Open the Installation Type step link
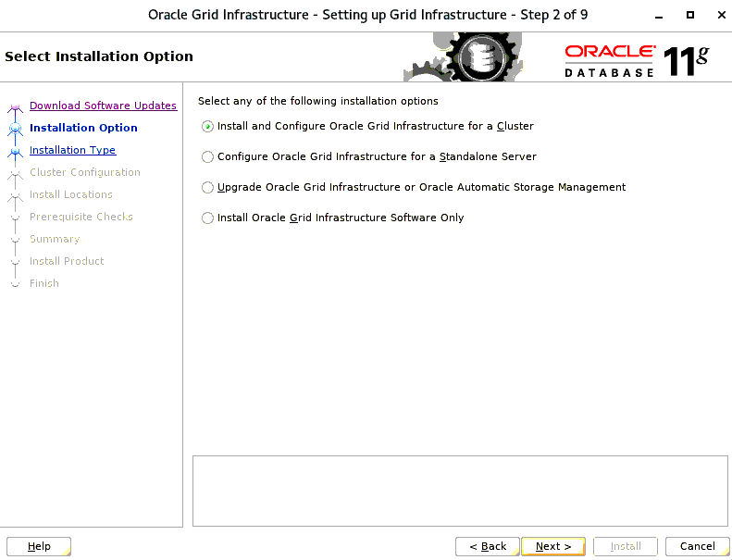This screenshot has height=560, width=732. [72, 150]
